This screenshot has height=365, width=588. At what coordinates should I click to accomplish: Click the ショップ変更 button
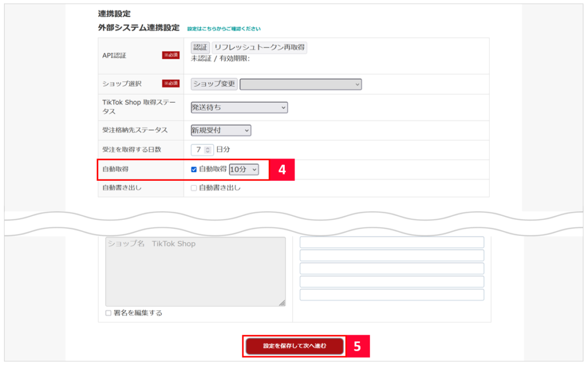(x=214, y=84)
